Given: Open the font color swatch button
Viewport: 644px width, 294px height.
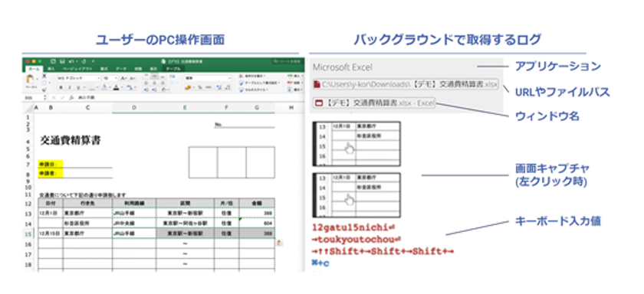Looking at the screenshot, I should (117, 87).
